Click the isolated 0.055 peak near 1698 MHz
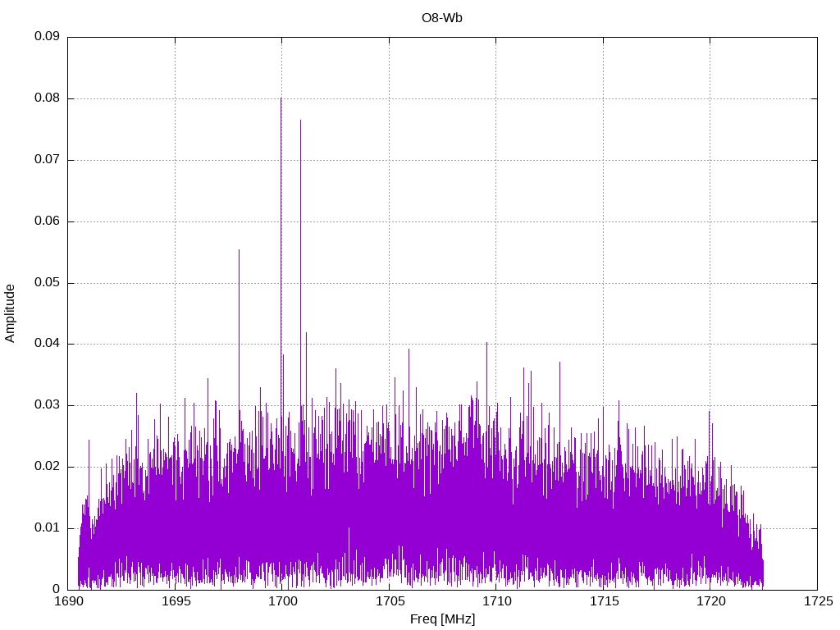 (240, 251)
